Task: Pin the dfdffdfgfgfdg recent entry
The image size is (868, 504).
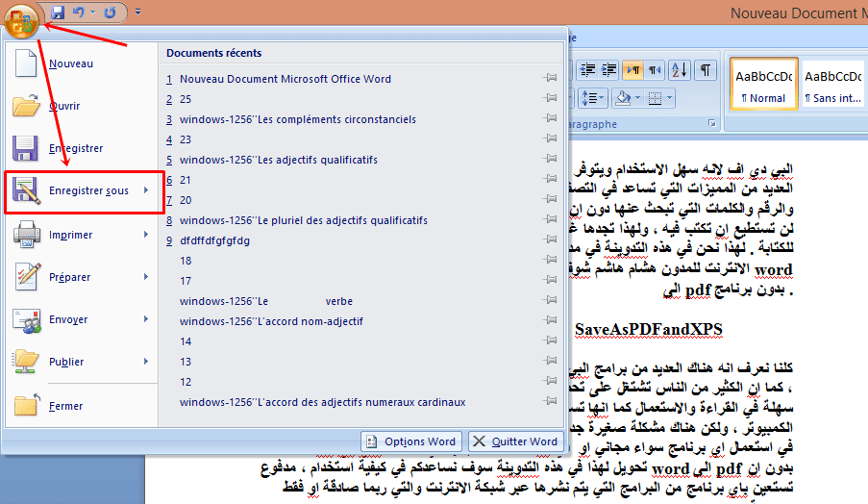Action: (x=550, y=239)
